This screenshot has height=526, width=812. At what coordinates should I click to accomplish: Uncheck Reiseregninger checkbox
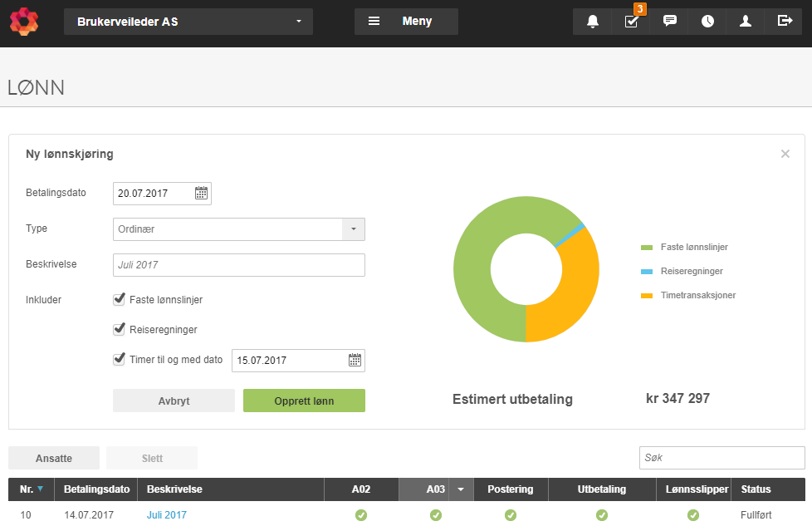[119, 329]
